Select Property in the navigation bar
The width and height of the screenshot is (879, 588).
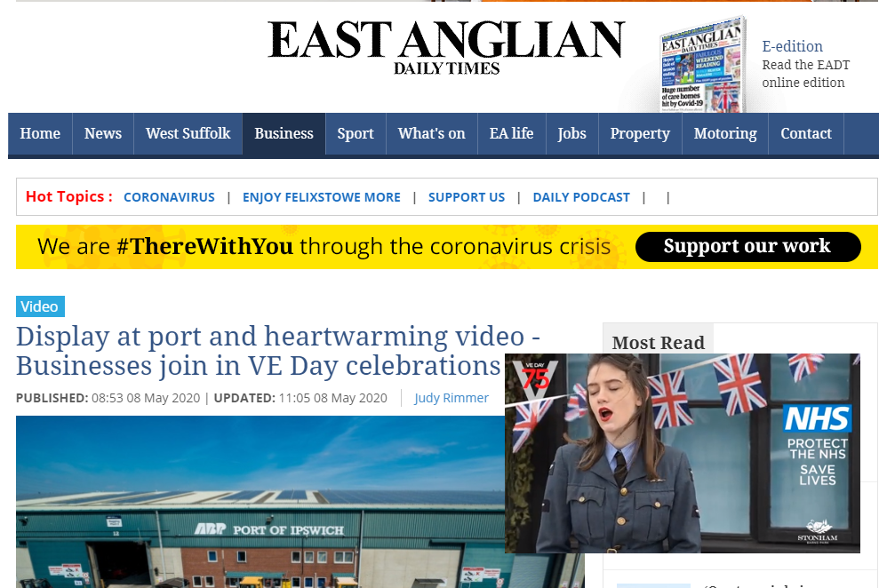pos(640,134)
